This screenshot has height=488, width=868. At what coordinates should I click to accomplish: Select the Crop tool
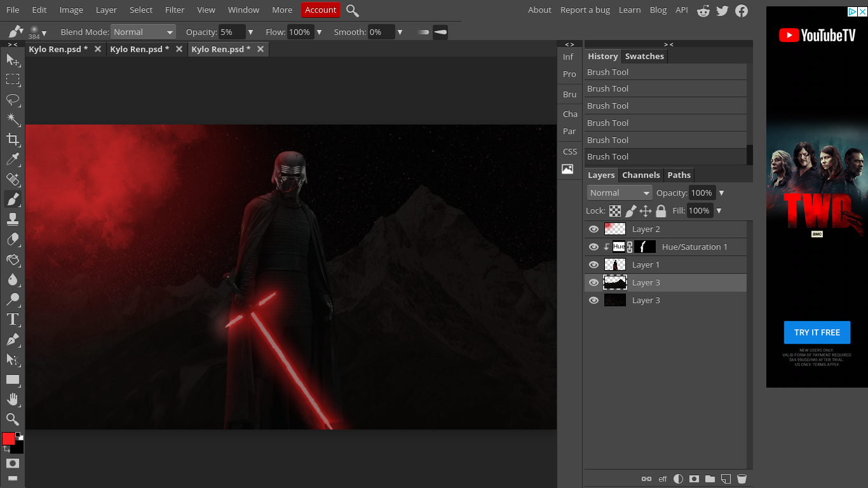pos(12,139)
